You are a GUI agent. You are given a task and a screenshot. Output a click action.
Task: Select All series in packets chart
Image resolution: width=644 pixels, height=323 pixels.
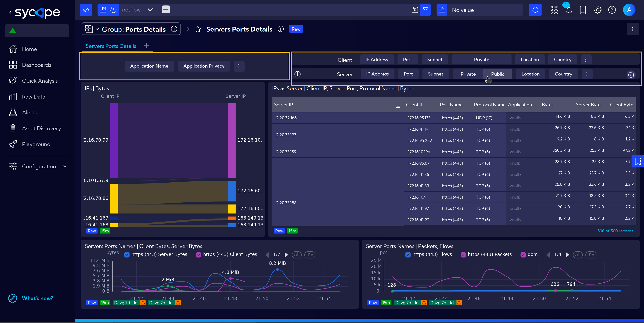coord(578,255)
